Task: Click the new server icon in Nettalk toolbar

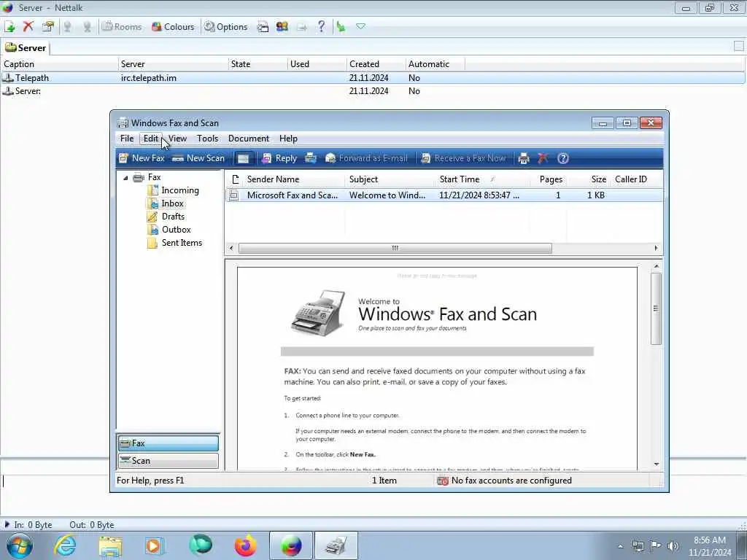Action: click(x=9, y=27)
